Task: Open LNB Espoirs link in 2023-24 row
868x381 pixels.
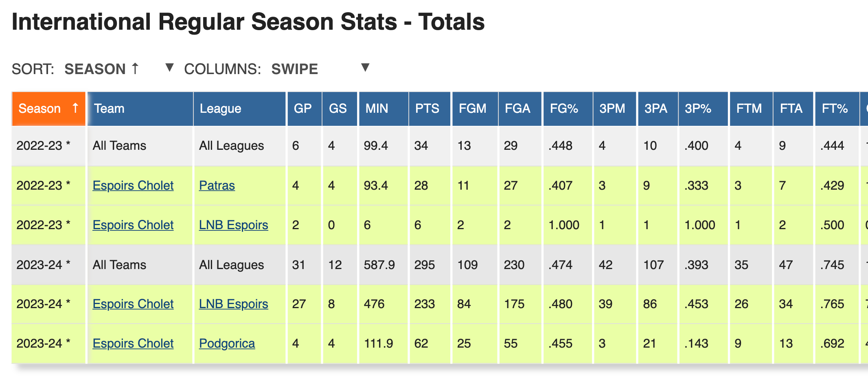Action: [233, 304]
